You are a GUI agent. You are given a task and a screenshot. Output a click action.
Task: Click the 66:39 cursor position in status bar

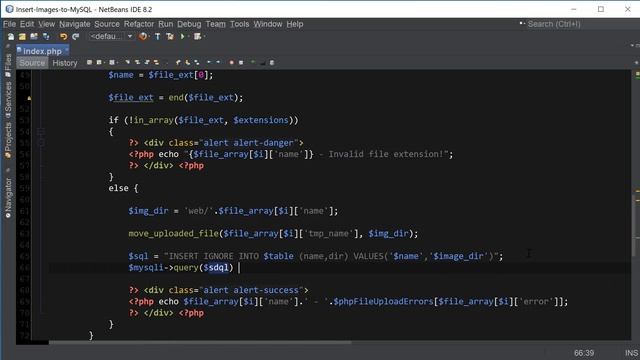pos(584,353)
